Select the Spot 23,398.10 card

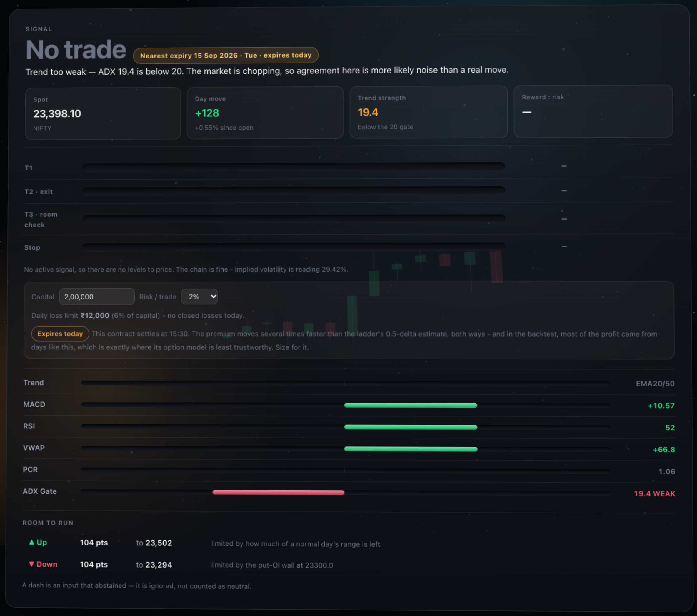[103, 113]
